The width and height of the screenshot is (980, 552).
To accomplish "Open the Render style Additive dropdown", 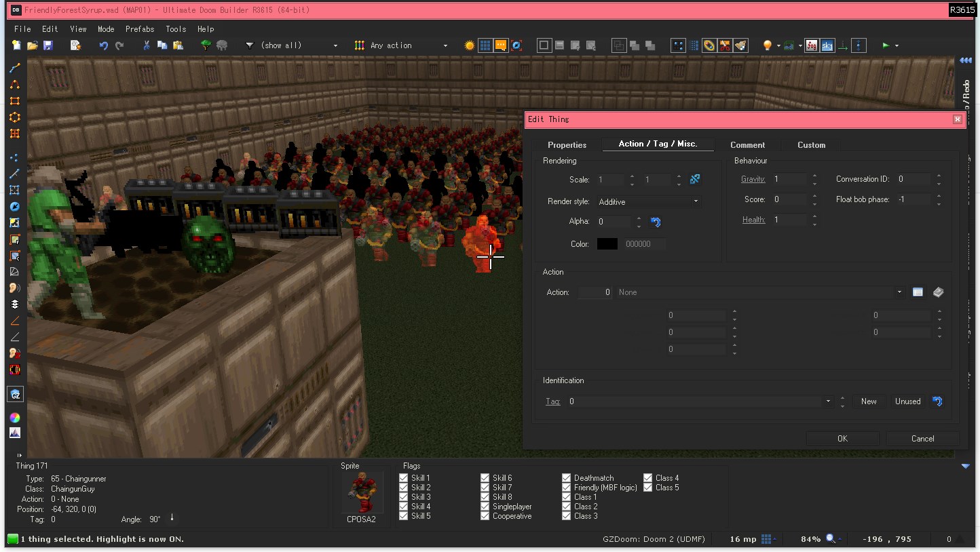I will tap(696, 201).
